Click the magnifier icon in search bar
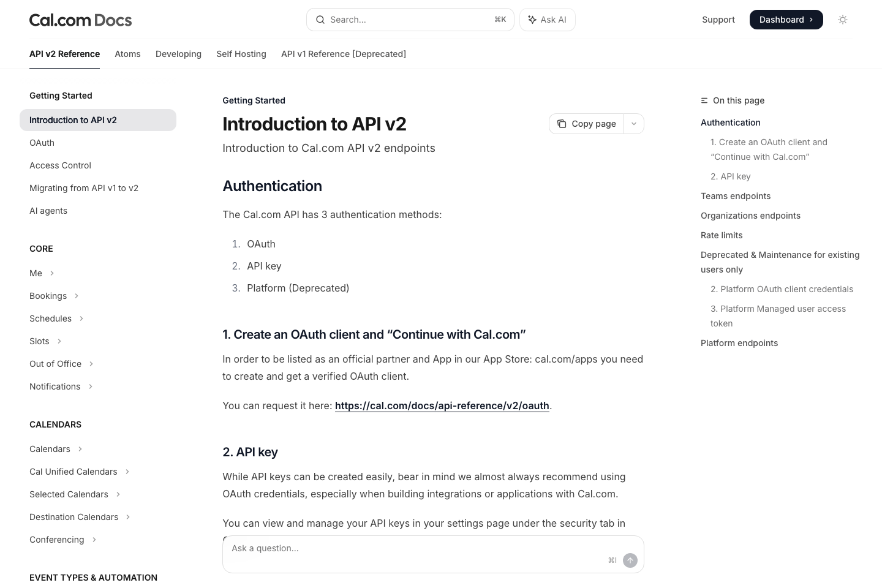This screenshot has width=882, height=588. tap(320, 20)
